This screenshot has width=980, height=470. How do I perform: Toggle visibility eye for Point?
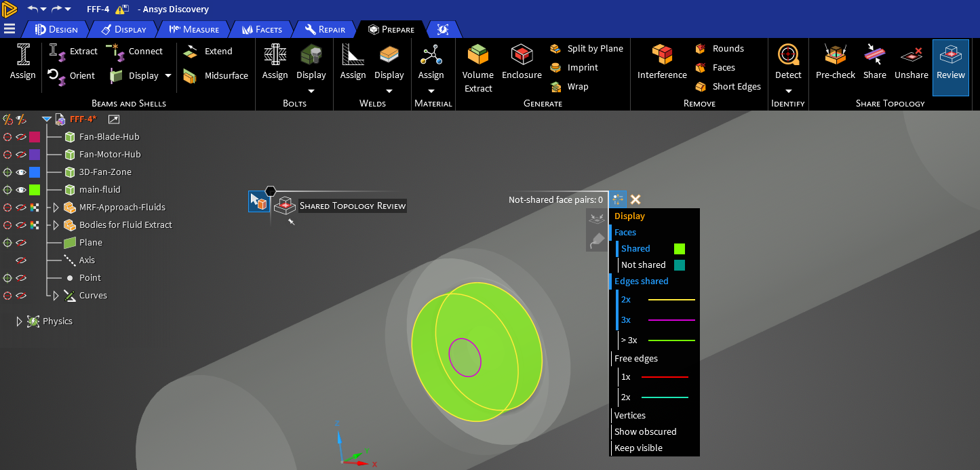pyautogui.click(x=21, y=278)
